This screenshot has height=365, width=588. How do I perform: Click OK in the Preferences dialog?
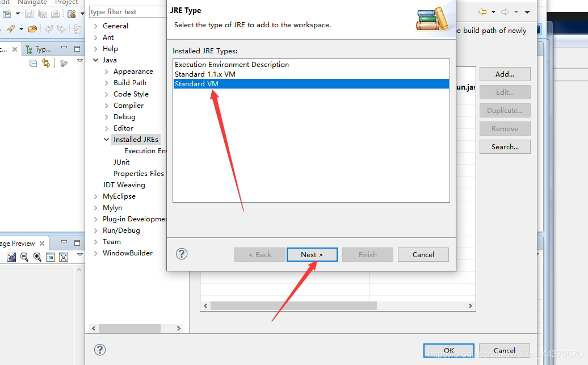click(449, 351)
